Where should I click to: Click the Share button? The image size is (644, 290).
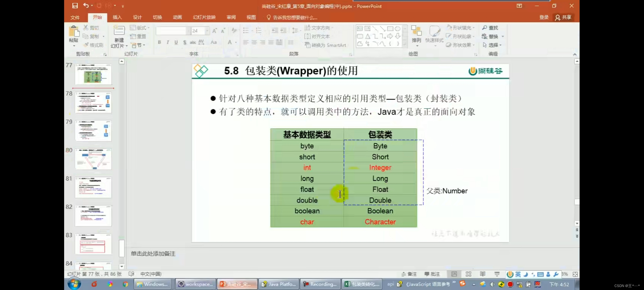point(563,17)
